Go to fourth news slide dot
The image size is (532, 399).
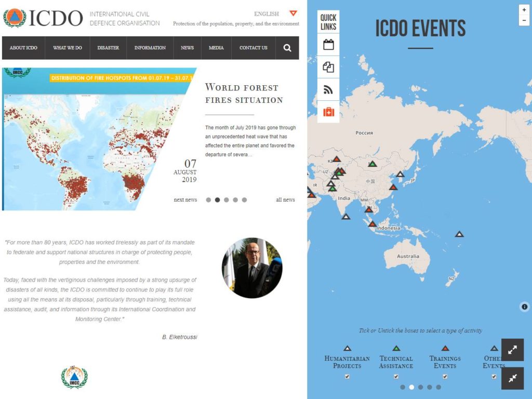click(235, 200)
